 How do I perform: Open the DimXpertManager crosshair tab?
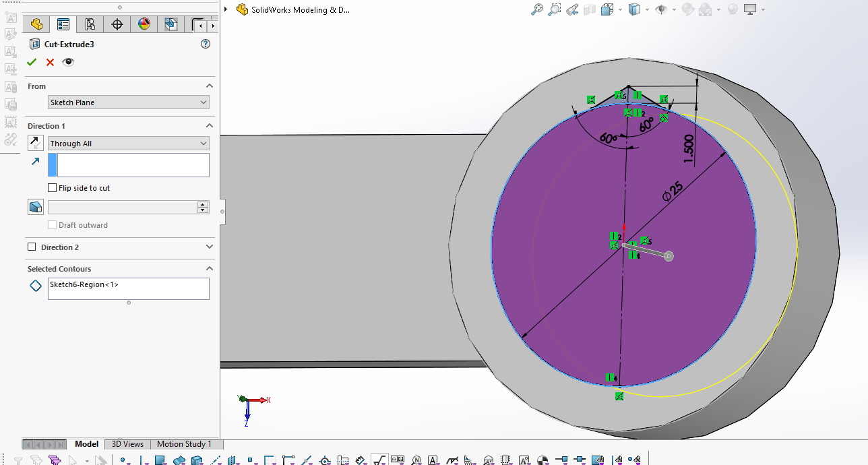(117, 25)
